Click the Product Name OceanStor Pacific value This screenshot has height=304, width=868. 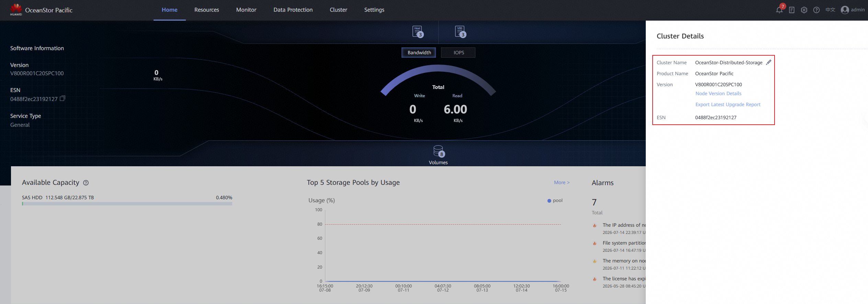[x=714, y=74]
